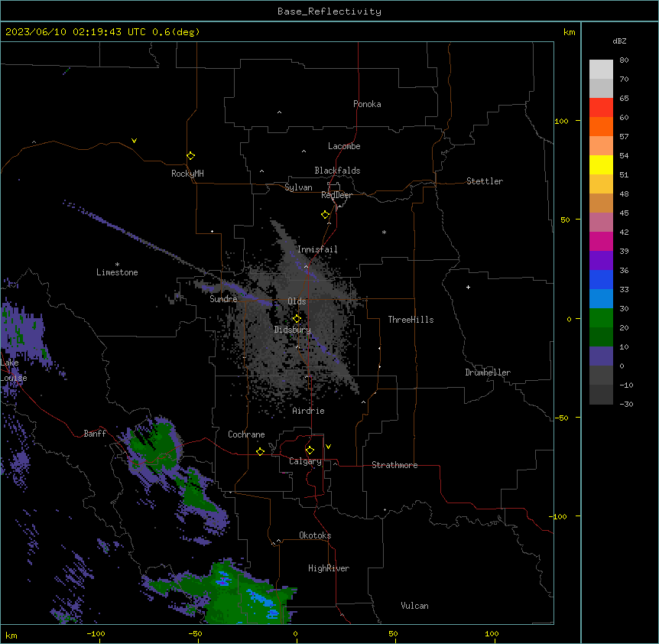Click the Lake Louise label
The image size is (659, 644).
point(14,370)
